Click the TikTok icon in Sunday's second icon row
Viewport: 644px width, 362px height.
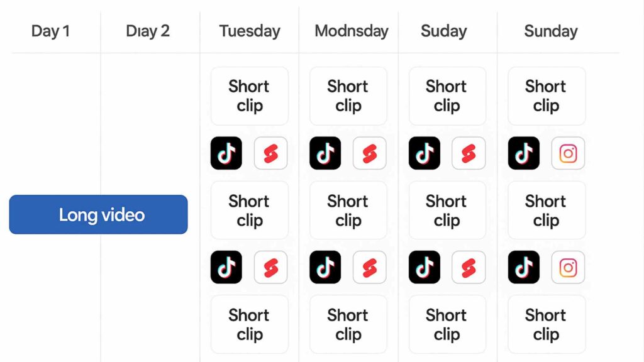524,267
